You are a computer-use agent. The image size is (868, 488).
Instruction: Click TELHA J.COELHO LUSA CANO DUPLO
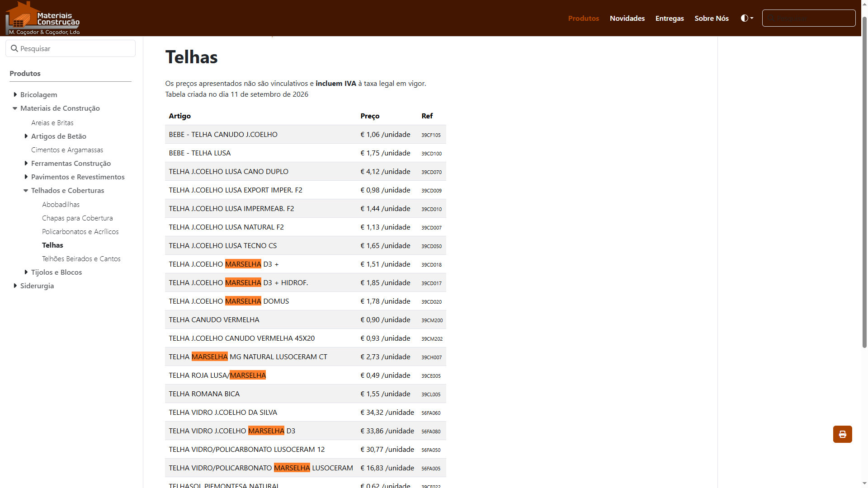228,171
